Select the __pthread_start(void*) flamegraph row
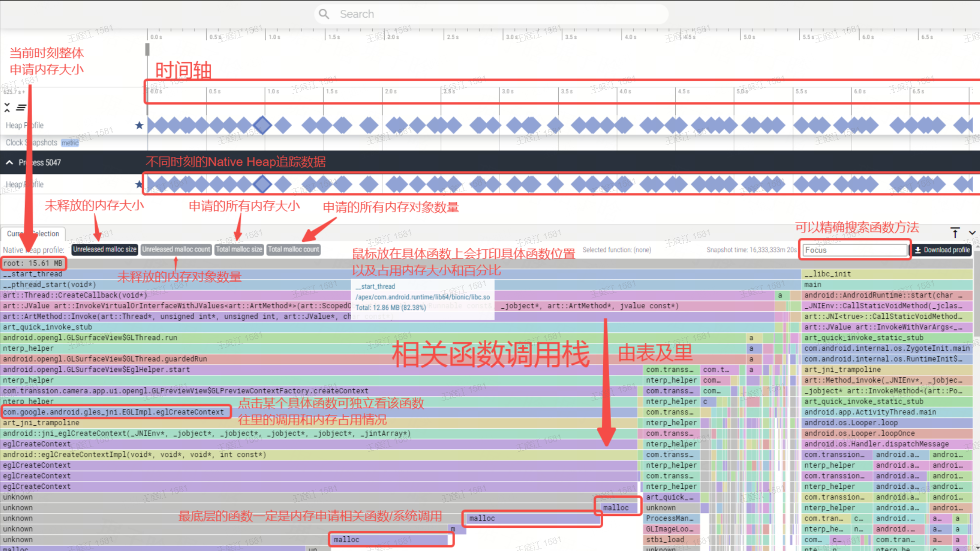Screen dimensions: 980x551 (x=400, y=285)
